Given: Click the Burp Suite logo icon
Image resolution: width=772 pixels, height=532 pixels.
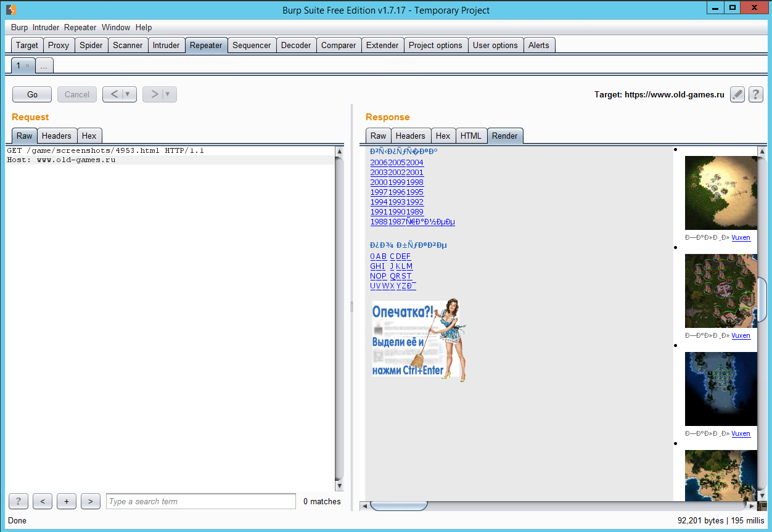Looking at the screenshot, I should pos(11,10).
